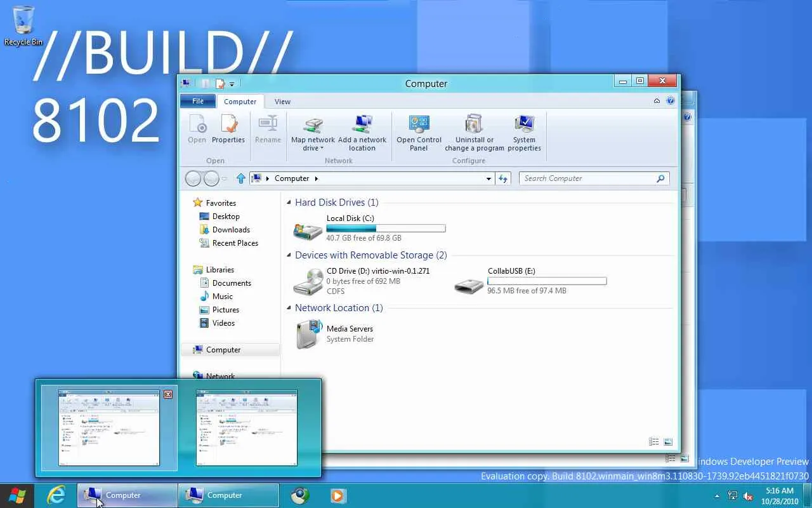Select the CD Drive (D:) virtio-win icon
Screen dimensions: 812x508
(308, 281)
